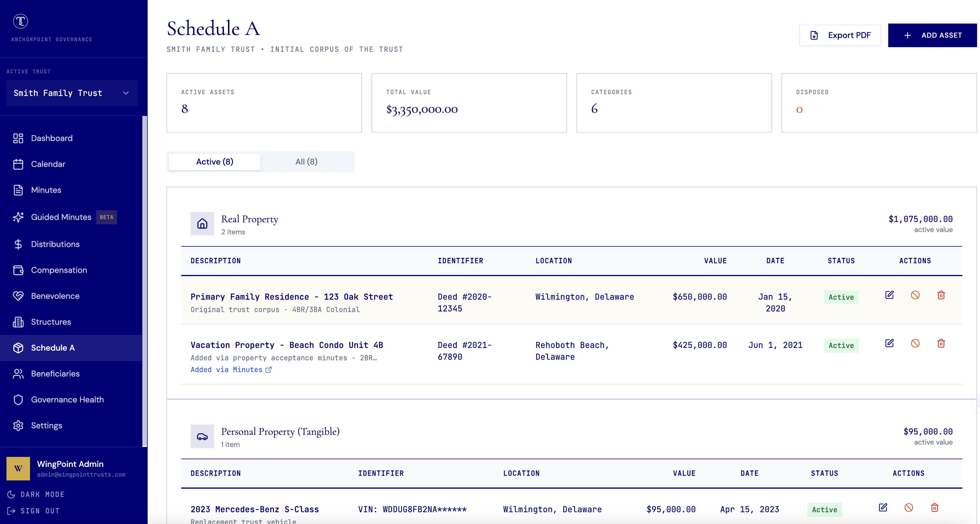This screenshot has height=524, width=980.
Task: Click Rehoboth Beach, Delaware location
Action: coord(572,351)
